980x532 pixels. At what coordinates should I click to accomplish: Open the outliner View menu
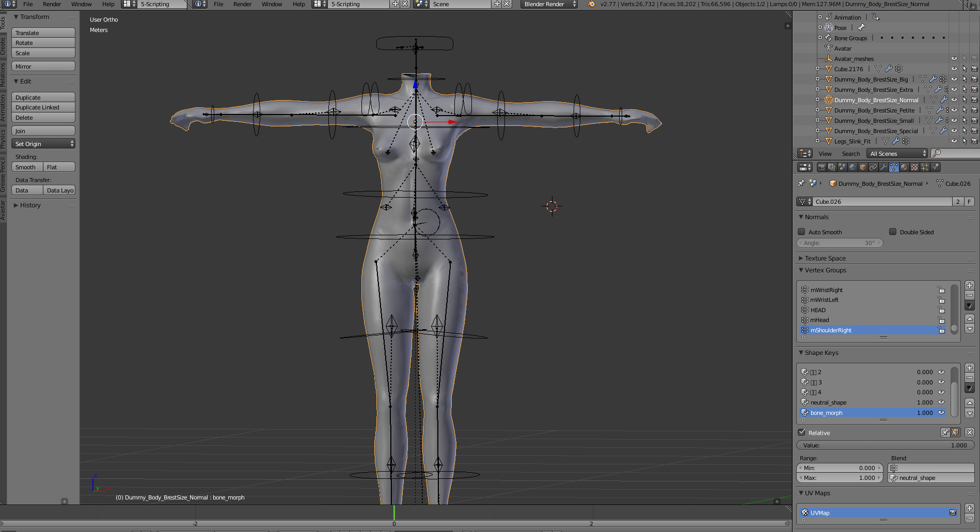(825, 154)
